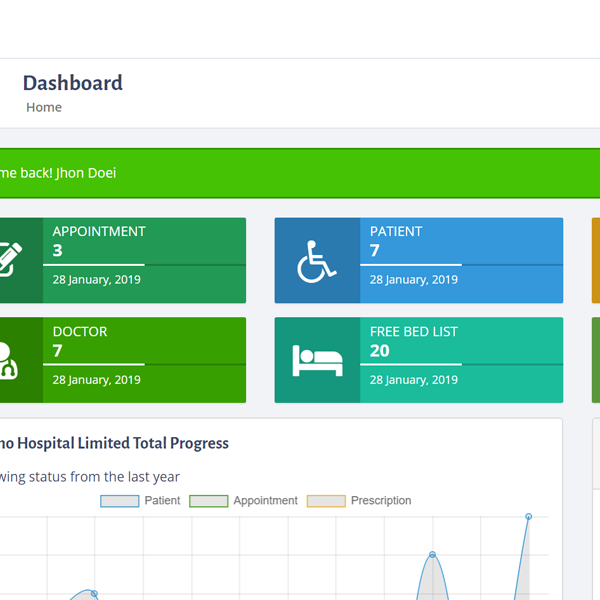The image size is (600, 600).
Task: Click the Dashboard page heading
Action: 73,83
